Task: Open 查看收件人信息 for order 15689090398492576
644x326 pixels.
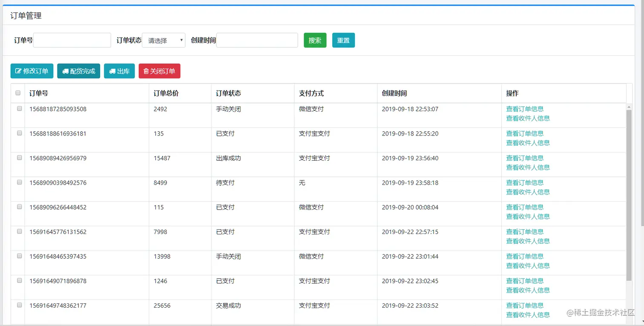Action: [528, 192]
